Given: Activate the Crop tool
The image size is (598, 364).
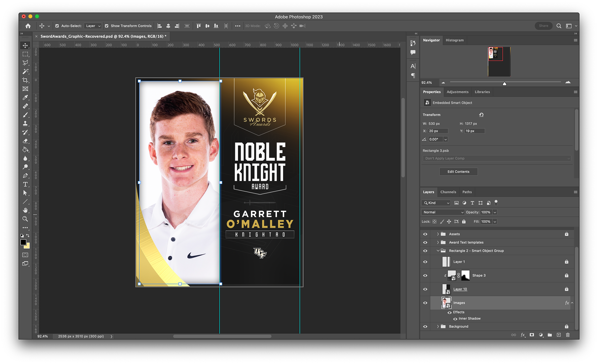Looking at the screenshot, I should tap(25, 80).
